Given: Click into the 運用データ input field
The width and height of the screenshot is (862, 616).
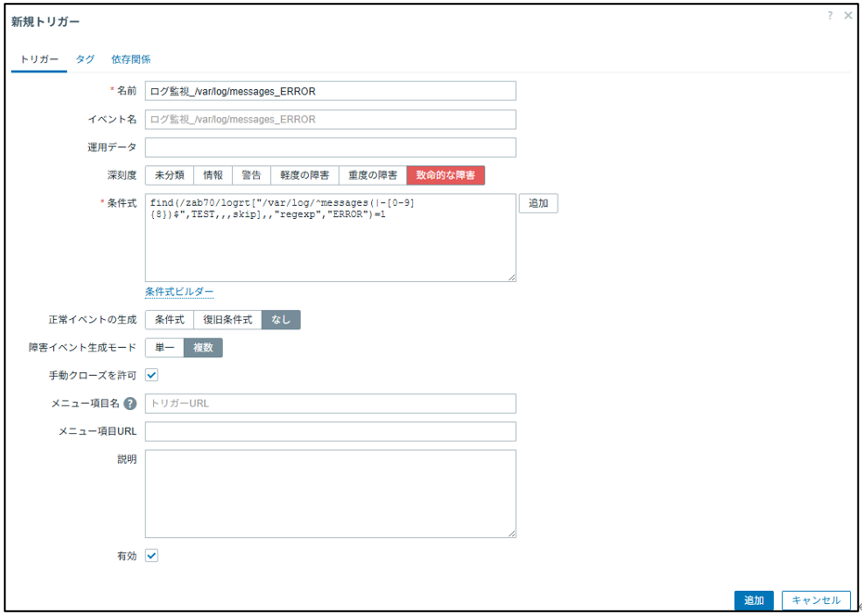Looking at the screenshot, I should coord(330,148).
